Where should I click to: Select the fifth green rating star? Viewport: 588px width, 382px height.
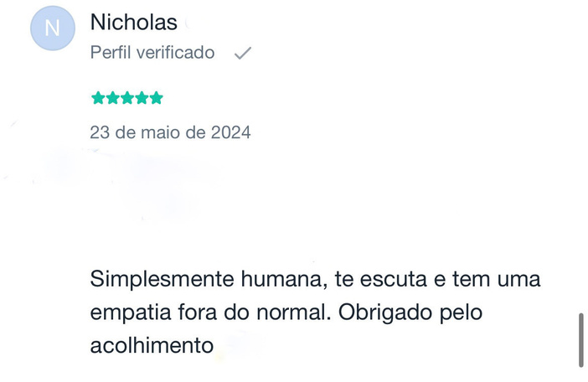pos(156,98)
